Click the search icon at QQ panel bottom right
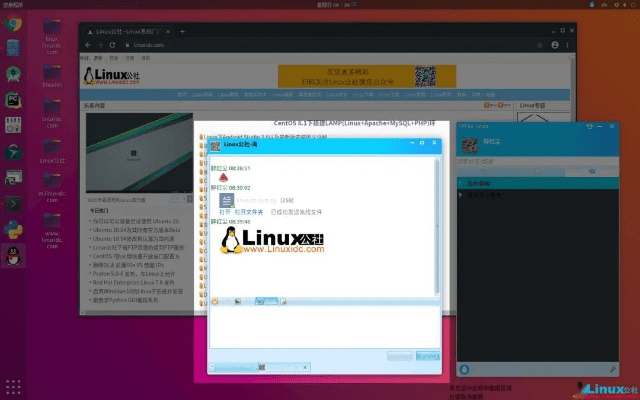The width and height of the screenshot is (640, 400). point(613,369)
